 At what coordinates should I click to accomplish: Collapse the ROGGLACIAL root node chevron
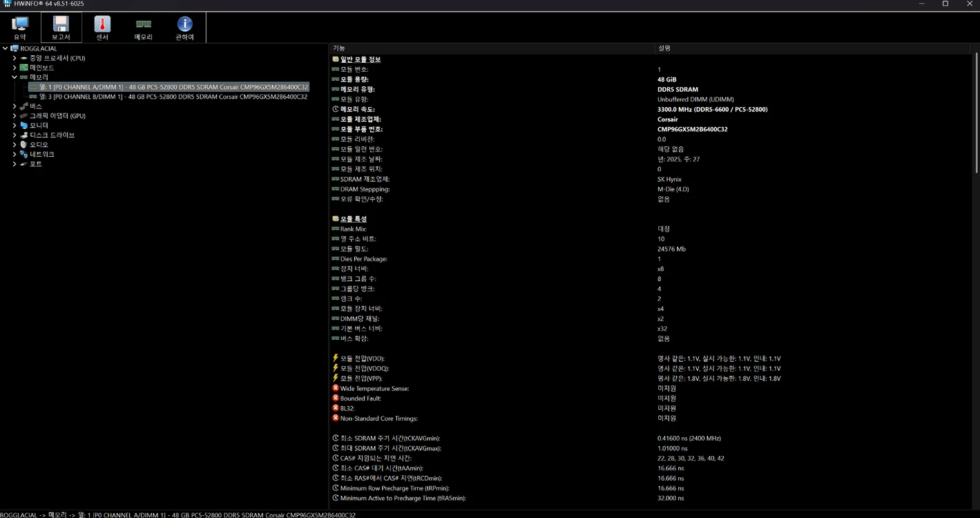coord(6,48)
